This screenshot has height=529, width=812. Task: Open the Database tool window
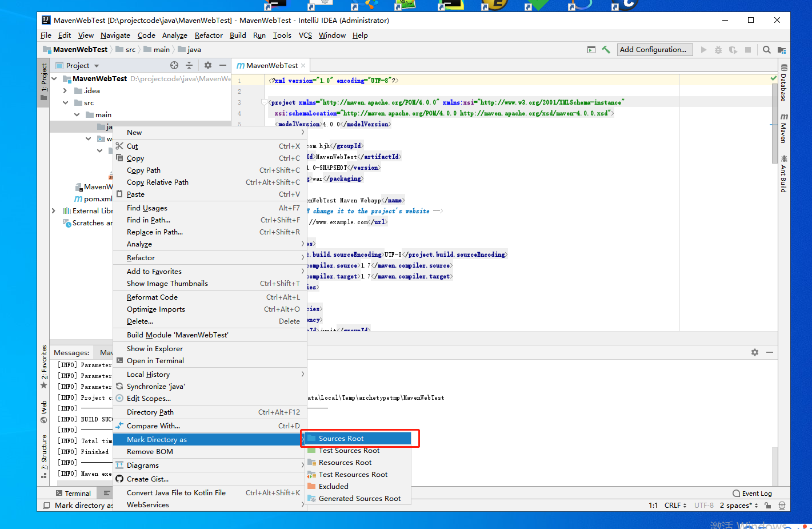pos(784,83)
